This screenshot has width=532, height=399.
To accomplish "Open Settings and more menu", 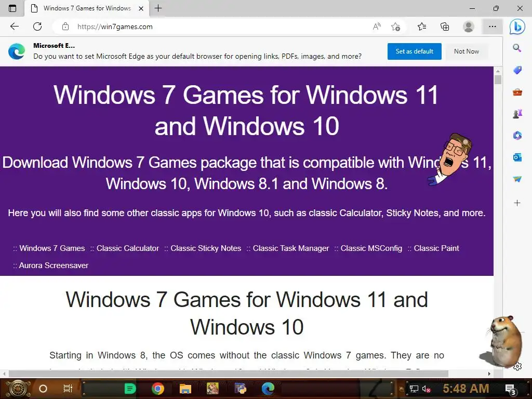I will pos(493,26).
